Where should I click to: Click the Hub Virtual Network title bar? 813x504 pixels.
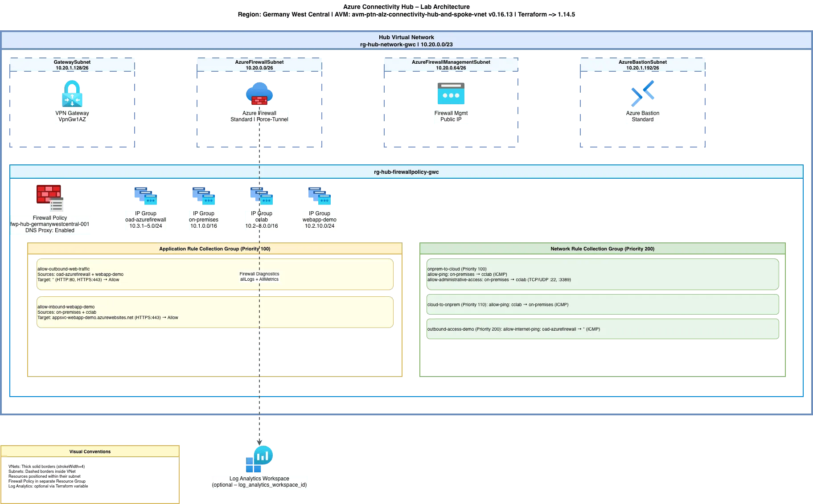(x=406, y=41)
